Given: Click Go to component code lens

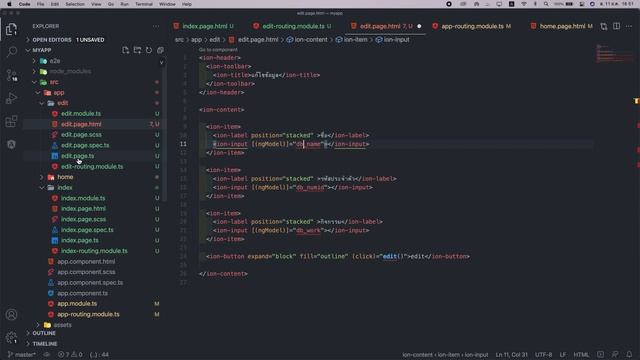Looking at the screenshot, I should tap(218, 50).
